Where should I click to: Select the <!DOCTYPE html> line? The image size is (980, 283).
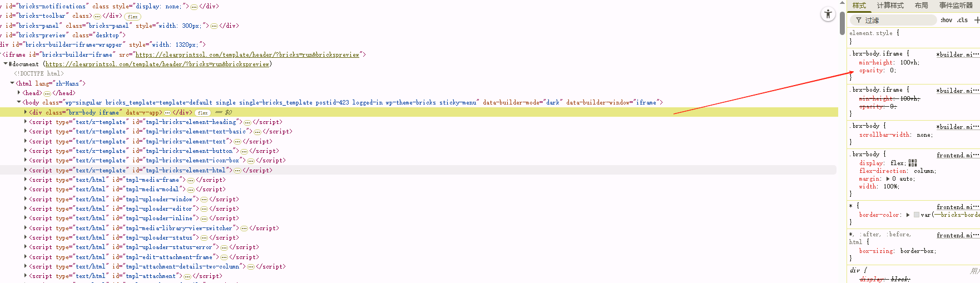tap(39, 74)
